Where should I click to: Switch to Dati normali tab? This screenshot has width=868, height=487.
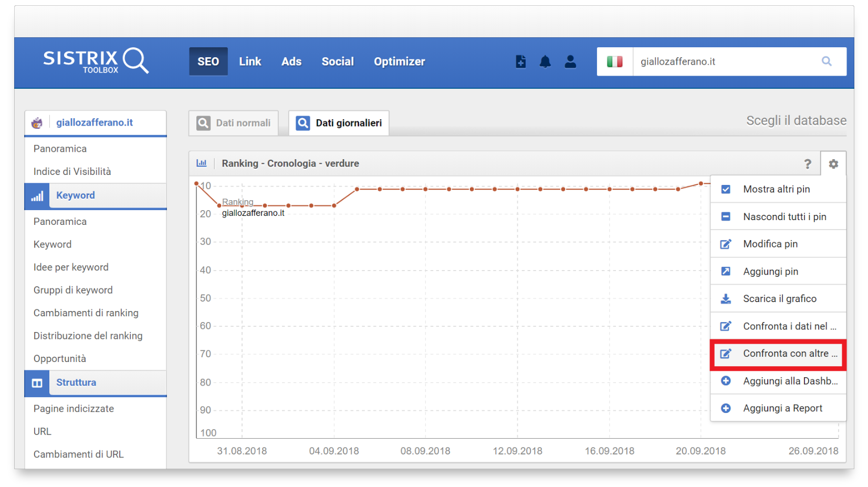coord(234,123)
